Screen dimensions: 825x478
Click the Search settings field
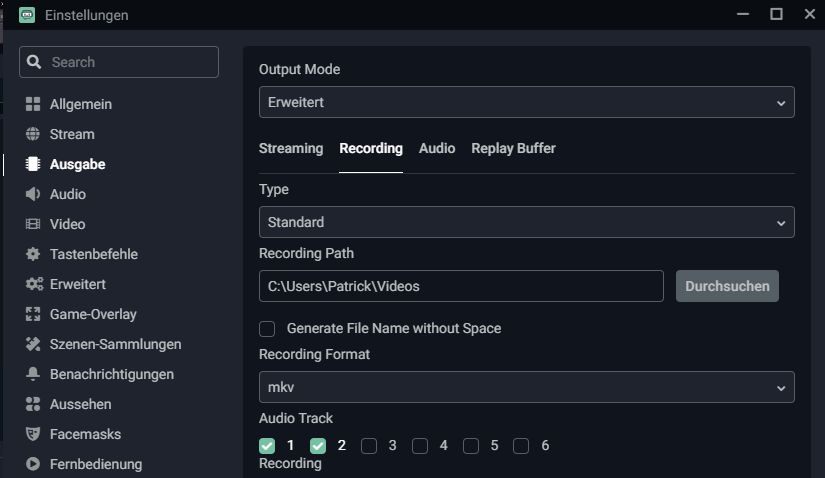pyautogui.click(x=119, y=62)
